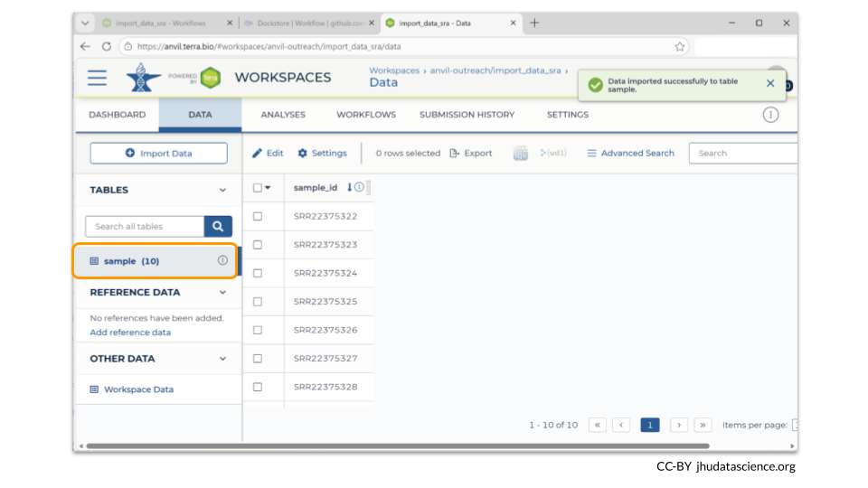Click Add reference data link
The height and width of the screenshot is (488, 868).
(x=130, y=332)
